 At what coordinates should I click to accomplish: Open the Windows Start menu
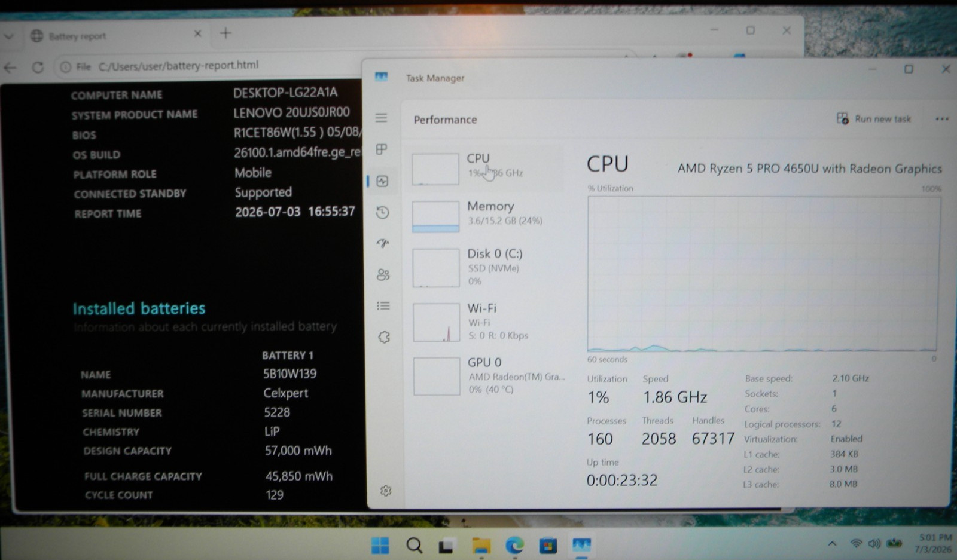(380, 545)
